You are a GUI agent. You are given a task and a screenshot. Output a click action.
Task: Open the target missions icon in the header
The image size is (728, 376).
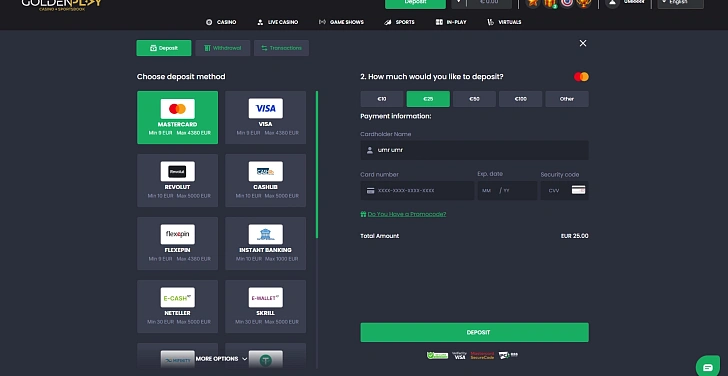pyautogui.click(x=566, y=3)
